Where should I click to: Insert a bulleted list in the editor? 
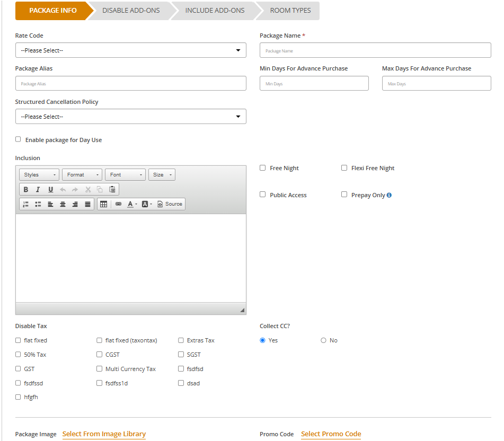tap(38, 204)
